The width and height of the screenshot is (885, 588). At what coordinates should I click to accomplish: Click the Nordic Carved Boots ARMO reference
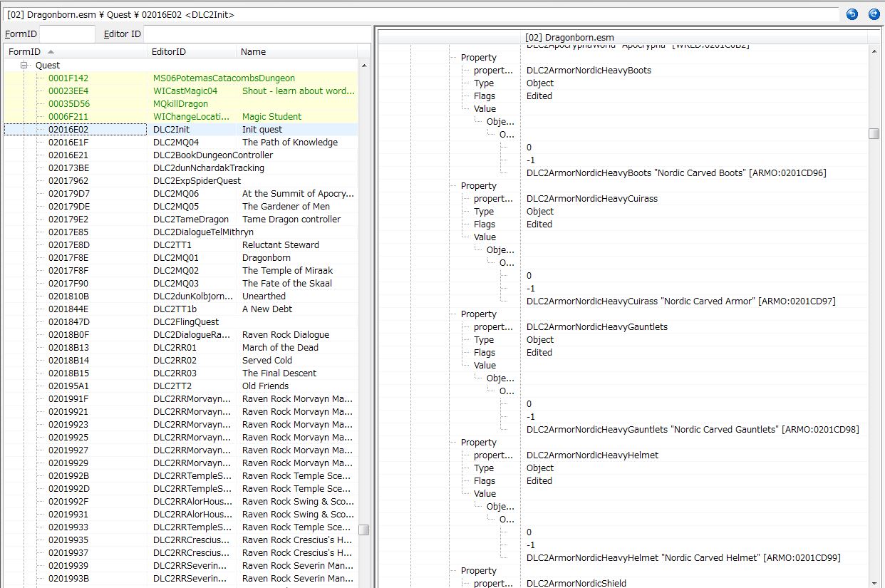pyautogui.click(x=676, y=173)
